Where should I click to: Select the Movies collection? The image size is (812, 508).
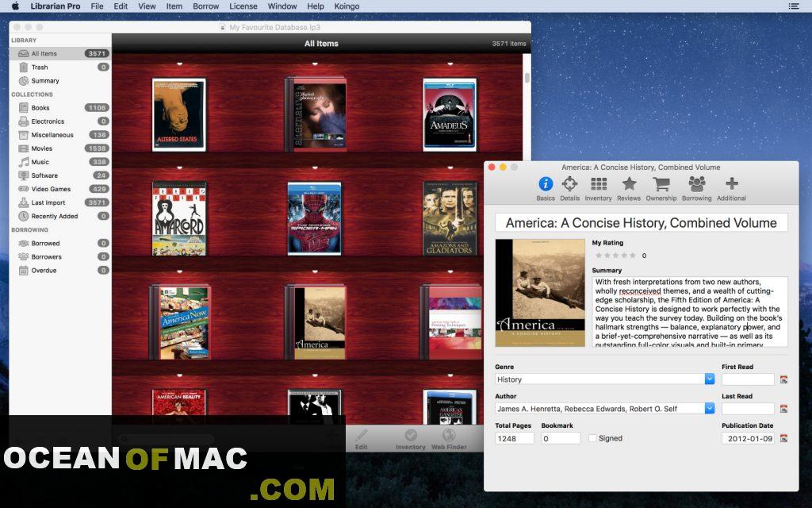(x=60, y=148)
